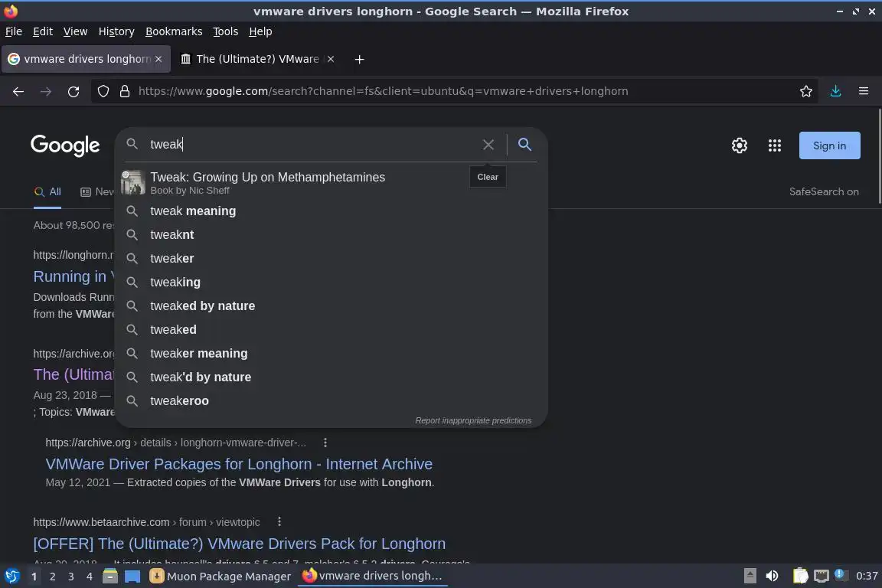
Task: Switch to virtual desktop 3
Action: coord(71,577)
